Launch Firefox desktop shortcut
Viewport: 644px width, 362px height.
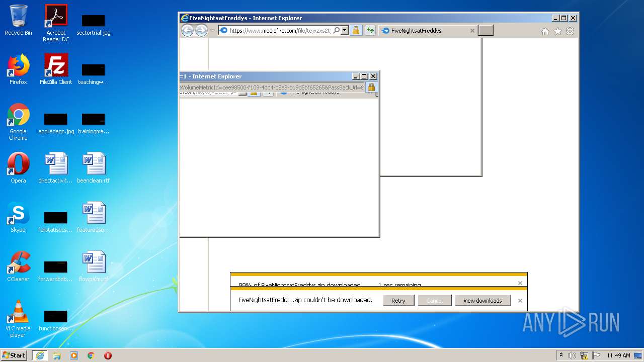18,69
